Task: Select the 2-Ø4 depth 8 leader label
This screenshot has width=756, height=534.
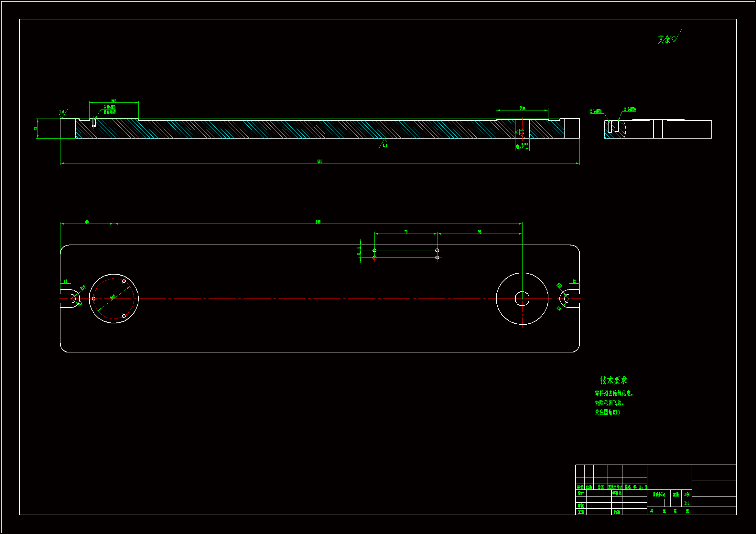Action: 630,109
